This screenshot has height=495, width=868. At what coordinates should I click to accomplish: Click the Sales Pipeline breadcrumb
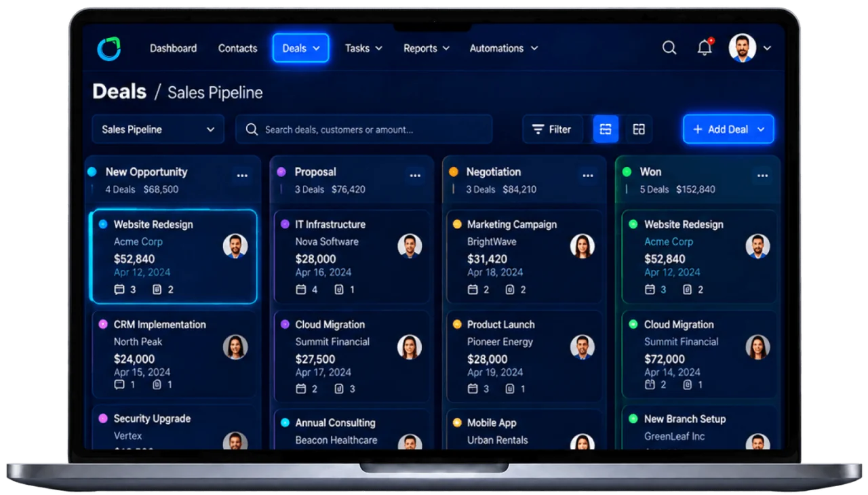215,92
